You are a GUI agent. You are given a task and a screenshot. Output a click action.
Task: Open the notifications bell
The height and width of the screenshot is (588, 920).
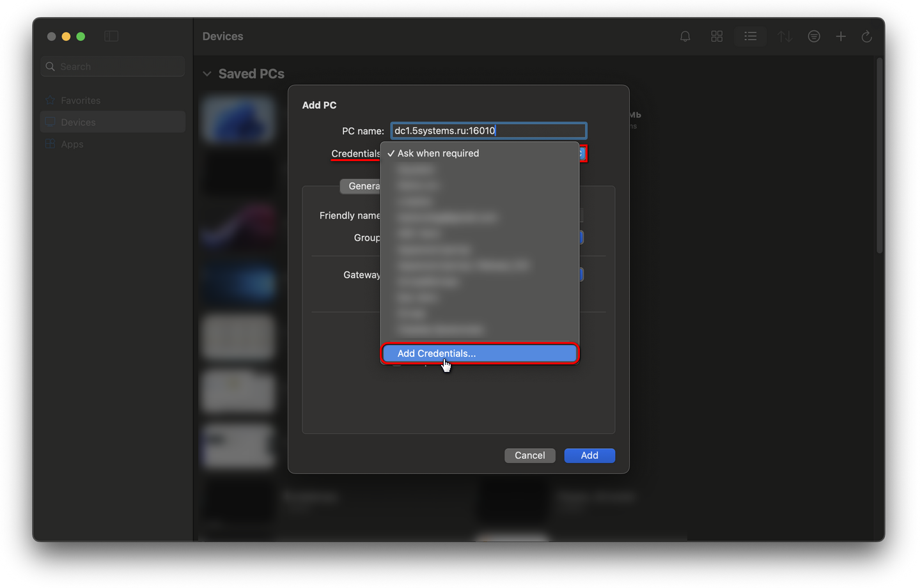(x=685, y=36)
